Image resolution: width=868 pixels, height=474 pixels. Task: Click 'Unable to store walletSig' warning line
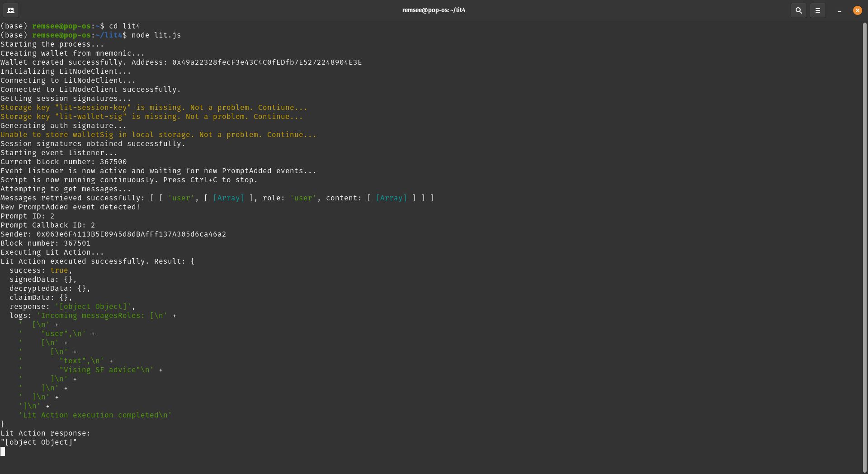tap(158, 135)
